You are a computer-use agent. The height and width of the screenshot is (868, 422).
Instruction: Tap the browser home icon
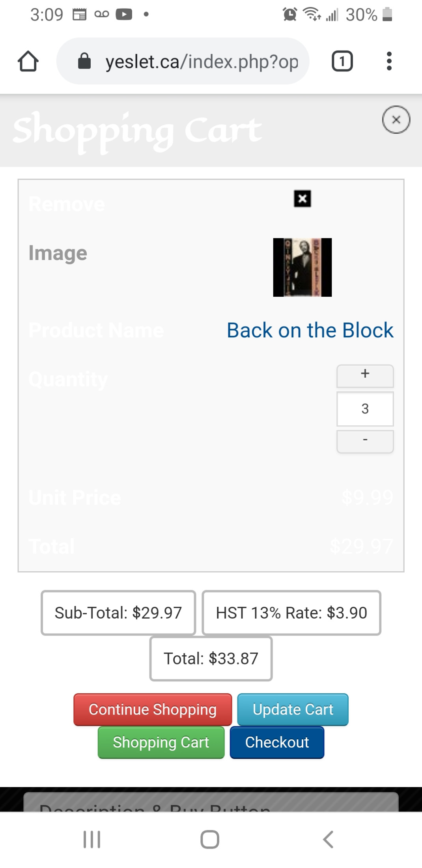pyautogui.click(x=28, y=61)
